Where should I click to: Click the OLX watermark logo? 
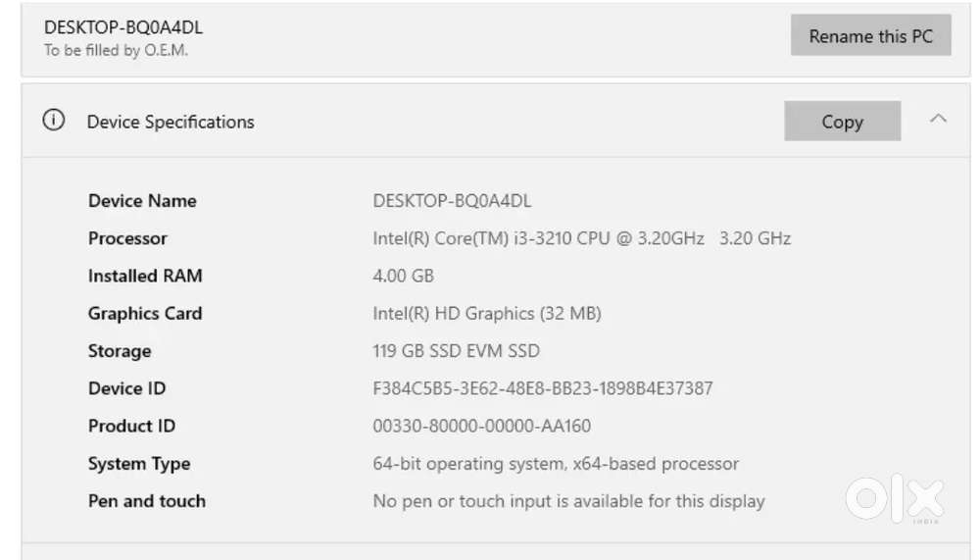click(895, 498)
